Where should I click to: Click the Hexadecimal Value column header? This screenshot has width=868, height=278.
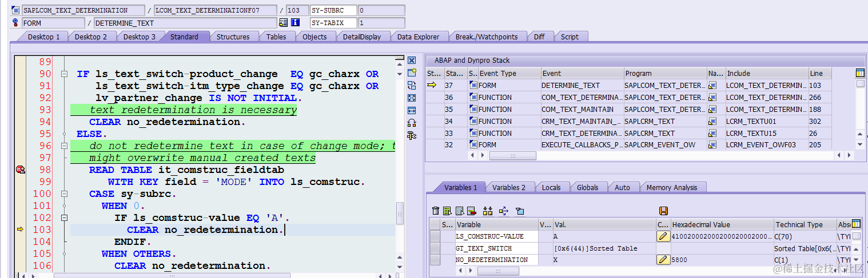[x=722, y=224]
